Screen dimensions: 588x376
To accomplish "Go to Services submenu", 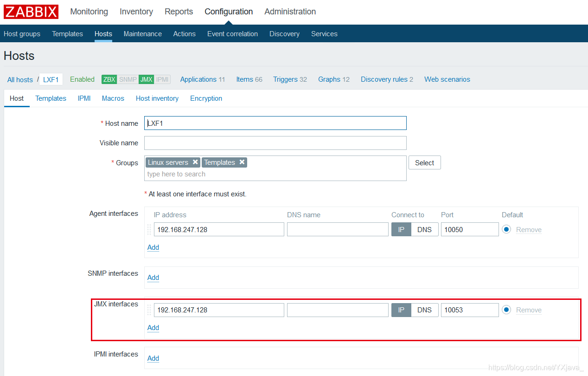I will 324,34.
